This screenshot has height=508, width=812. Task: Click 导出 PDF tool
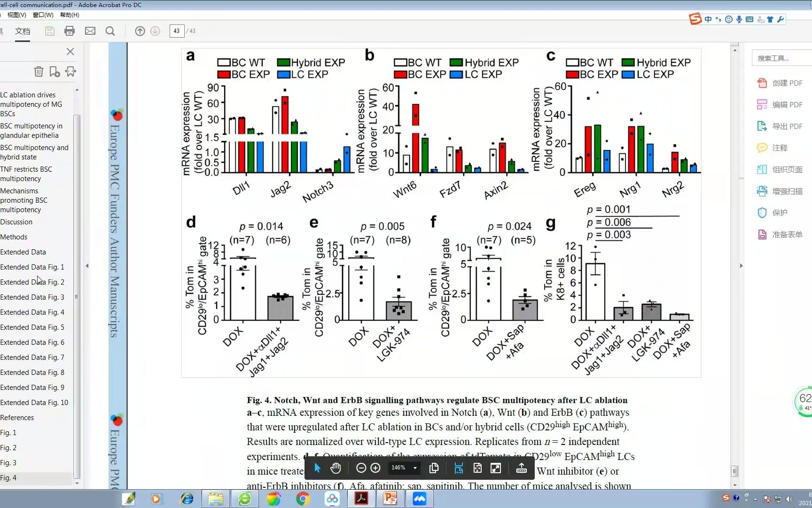(780, 126)
